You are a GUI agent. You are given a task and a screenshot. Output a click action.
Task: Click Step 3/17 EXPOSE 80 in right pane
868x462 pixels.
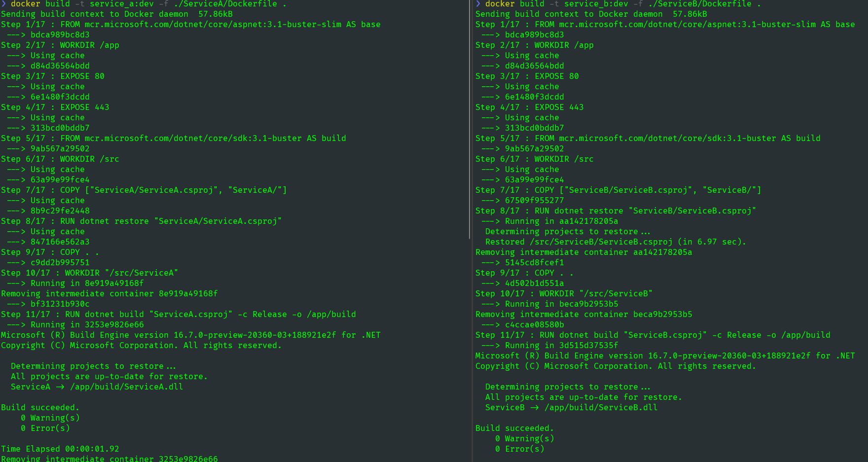point(527,76)
